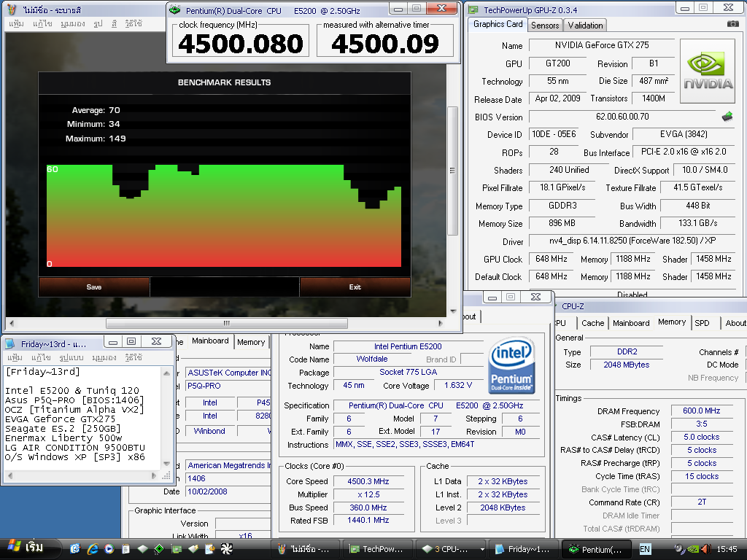747x560 pixels.
Task: Switch to the Sensors tab in GPU-Z
Action: [545, 25]
